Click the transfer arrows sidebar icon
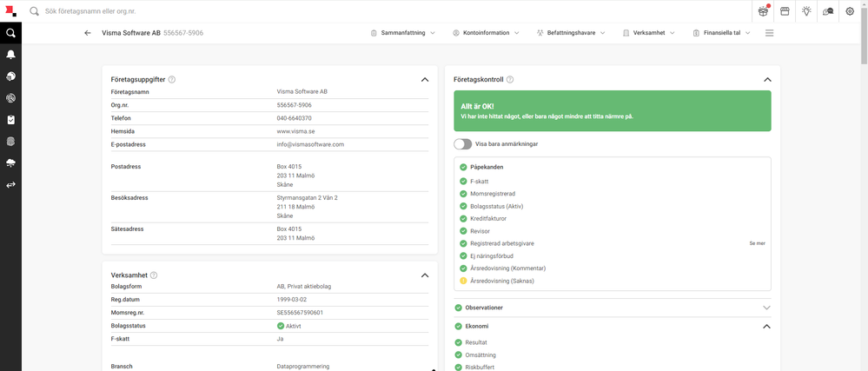The image size is (868, 371). 10,185
